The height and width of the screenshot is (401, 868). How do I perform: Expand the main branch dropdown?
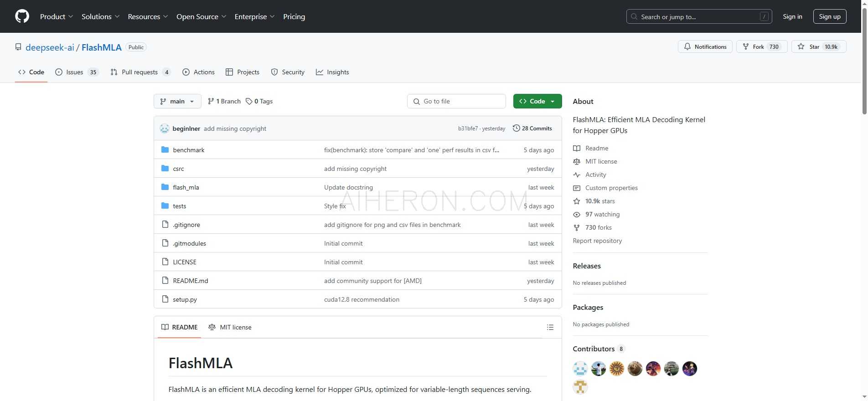tap(177, 101)
